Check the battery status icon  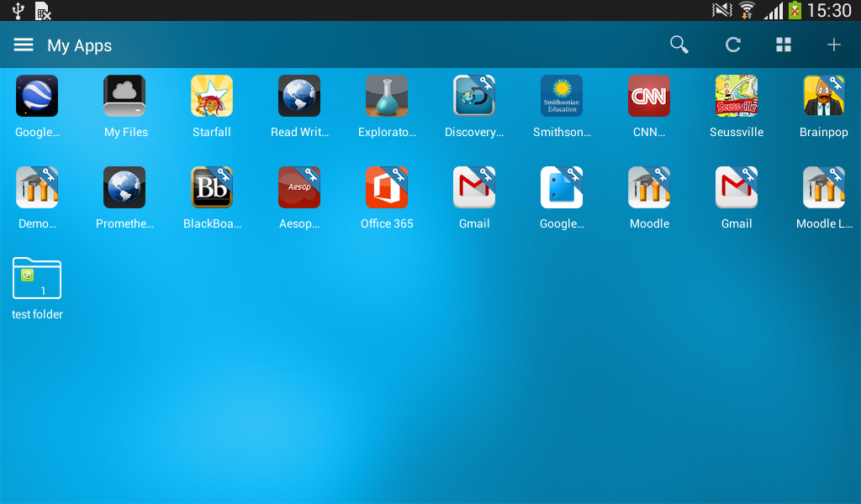coord(795,10)
